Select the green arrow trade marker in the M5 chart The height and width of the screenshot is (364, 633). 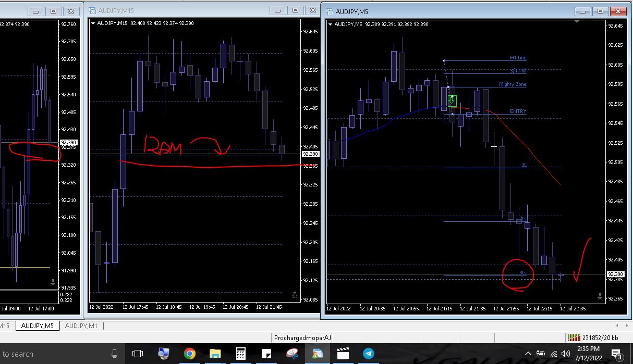point(452,100)
